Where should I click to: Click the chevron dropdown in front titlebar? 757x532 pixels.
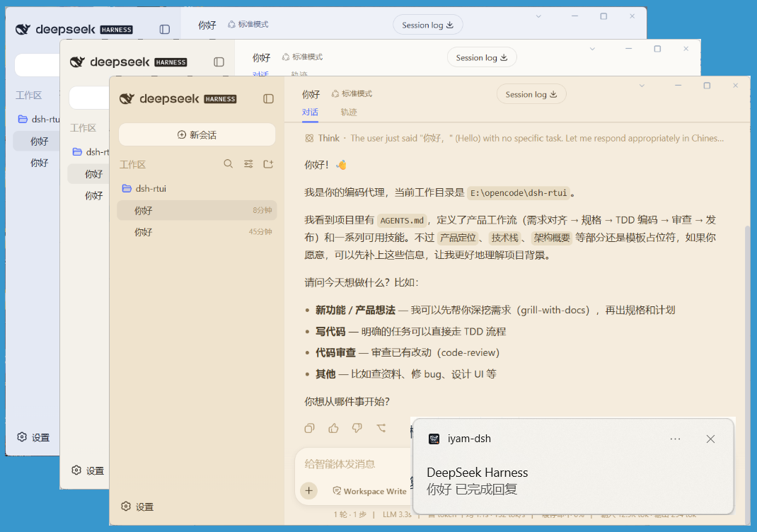(642, 86)
